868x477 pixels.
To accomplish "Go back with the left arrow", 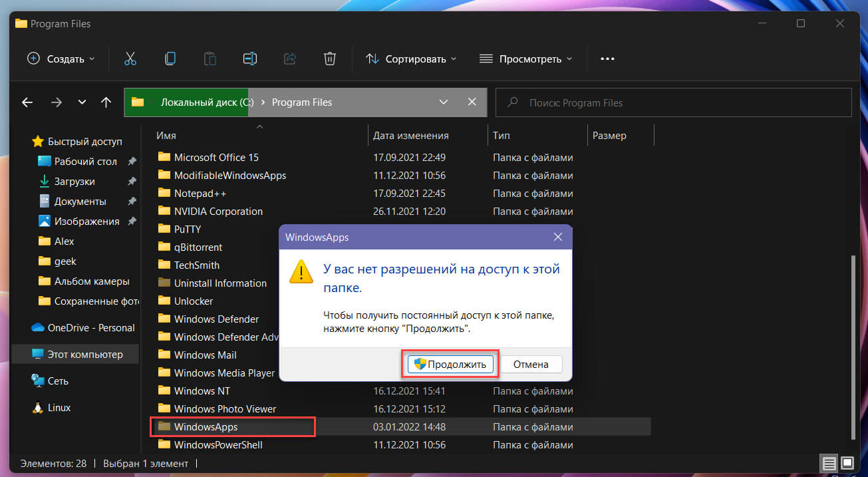I will (x=27, y=102).
